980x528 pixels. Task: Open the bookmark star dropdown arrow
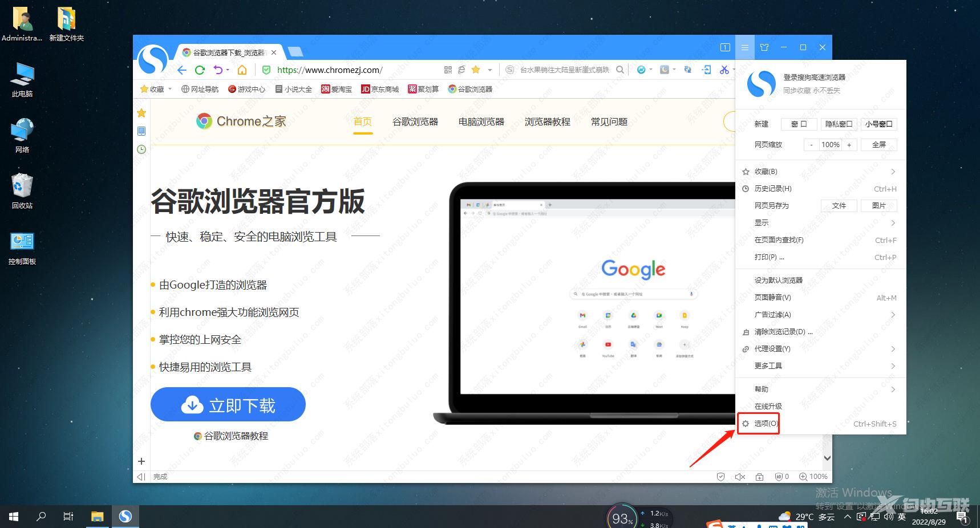click(489, 70)
